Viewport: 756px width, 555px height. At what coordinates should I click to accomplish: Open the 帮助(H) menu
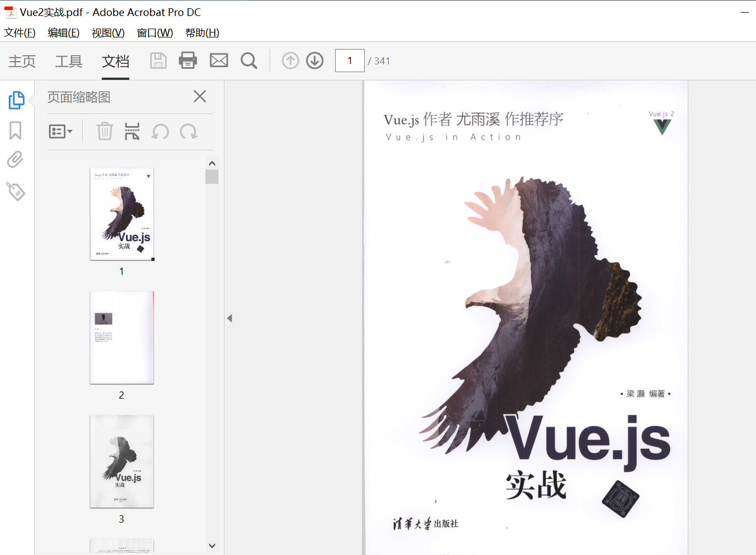coord(202,33)
